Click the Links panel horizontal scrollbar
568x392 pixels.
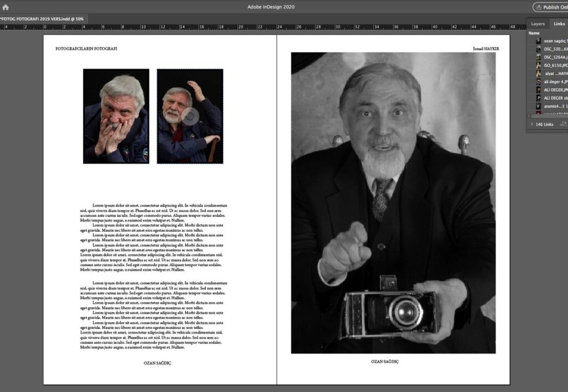click(x=549, y=116)
